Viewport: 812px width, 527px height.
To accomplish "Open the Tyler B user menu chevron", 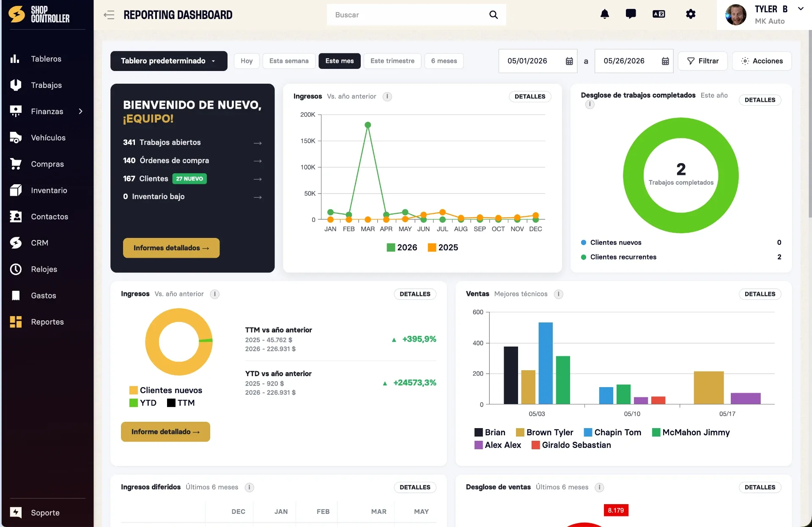I will 801,9.
